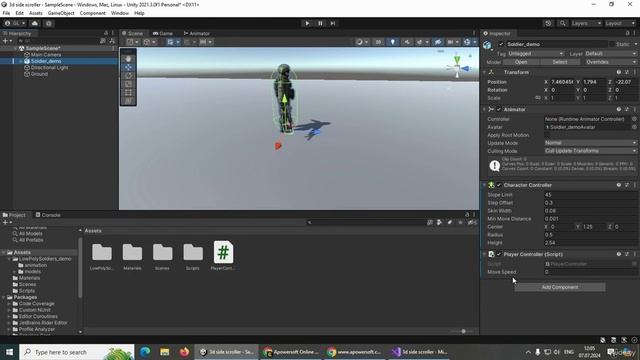The image size is (640, 360).
Task: Click the Windows Start button
Action: 9,352
